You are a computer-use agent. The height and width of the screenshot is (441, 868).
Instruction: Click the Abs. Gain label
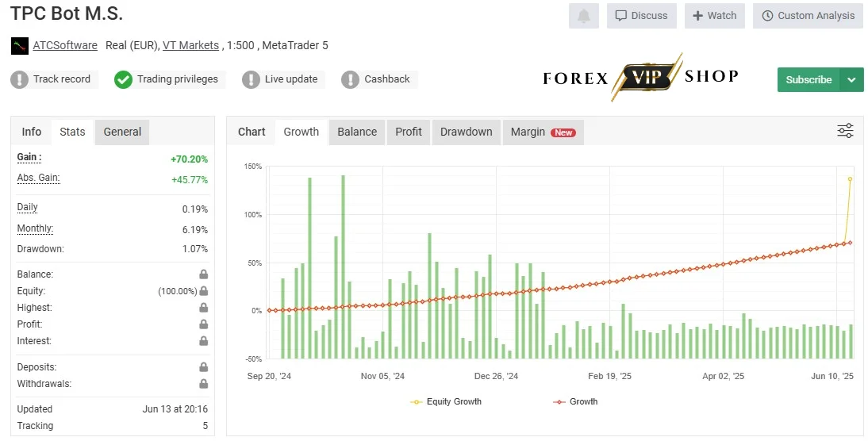(x=38, y=178)
